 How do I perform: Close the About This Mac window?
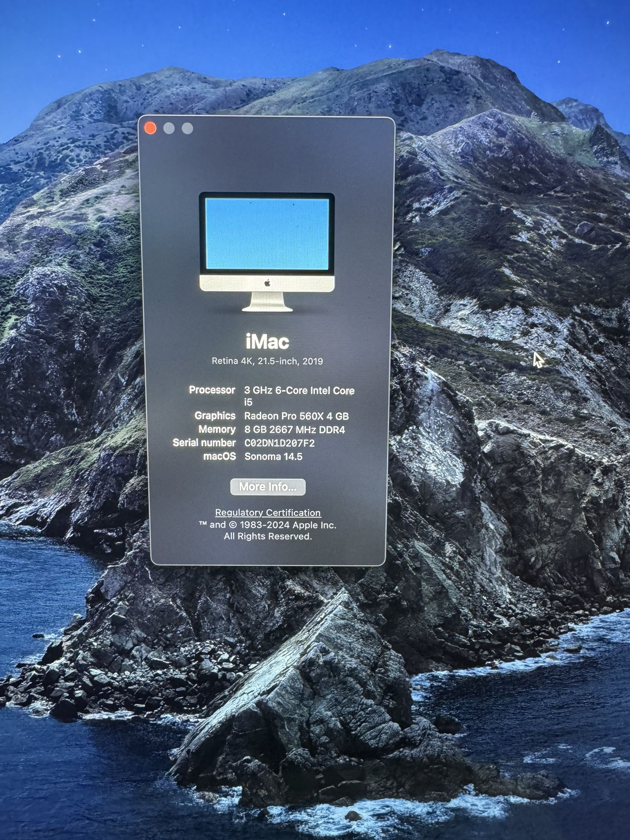(150, 128)
